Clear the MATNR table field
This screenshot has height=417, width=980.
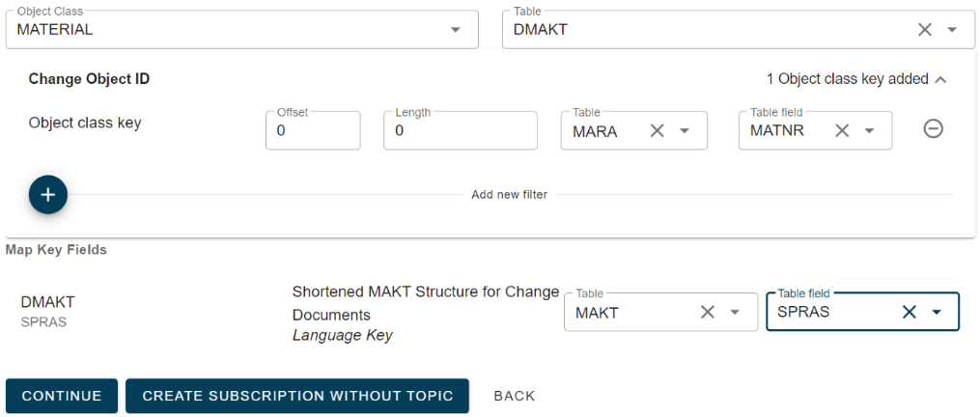click(842, 130)
